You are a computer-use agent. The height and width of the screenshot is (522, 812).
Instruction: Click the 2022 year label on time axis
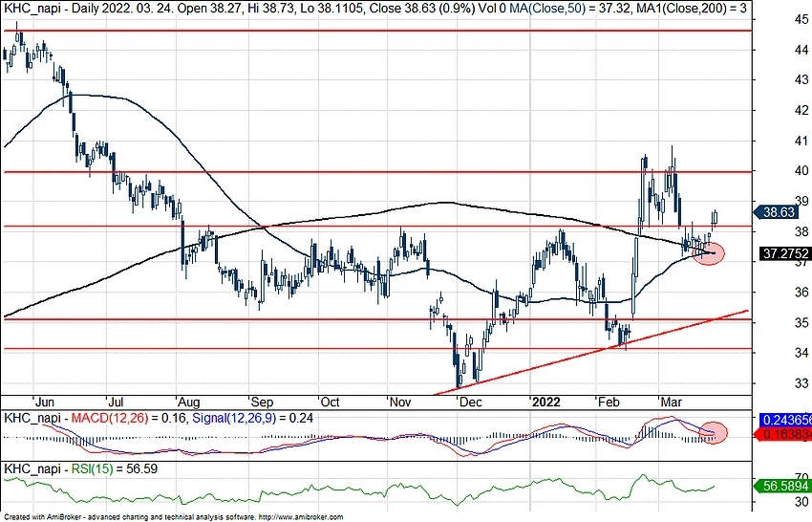pos(546,402)
